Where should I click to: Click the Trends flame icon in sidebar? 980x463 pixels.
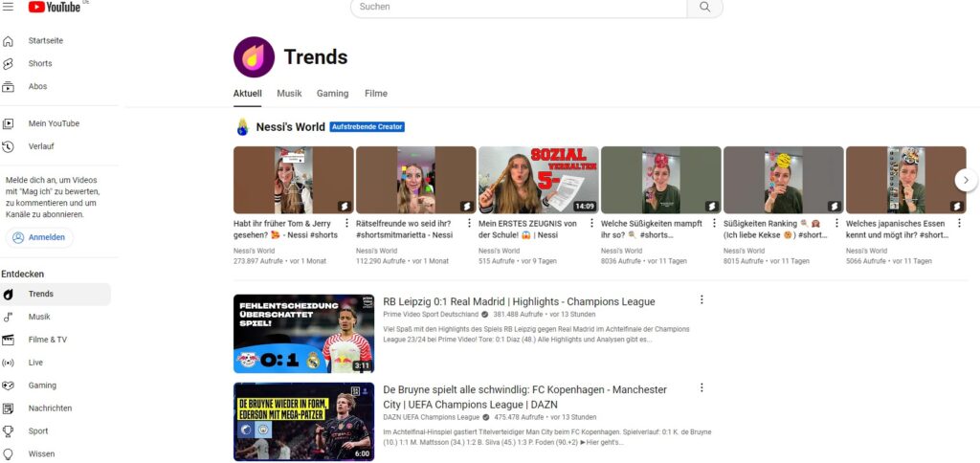8,295
